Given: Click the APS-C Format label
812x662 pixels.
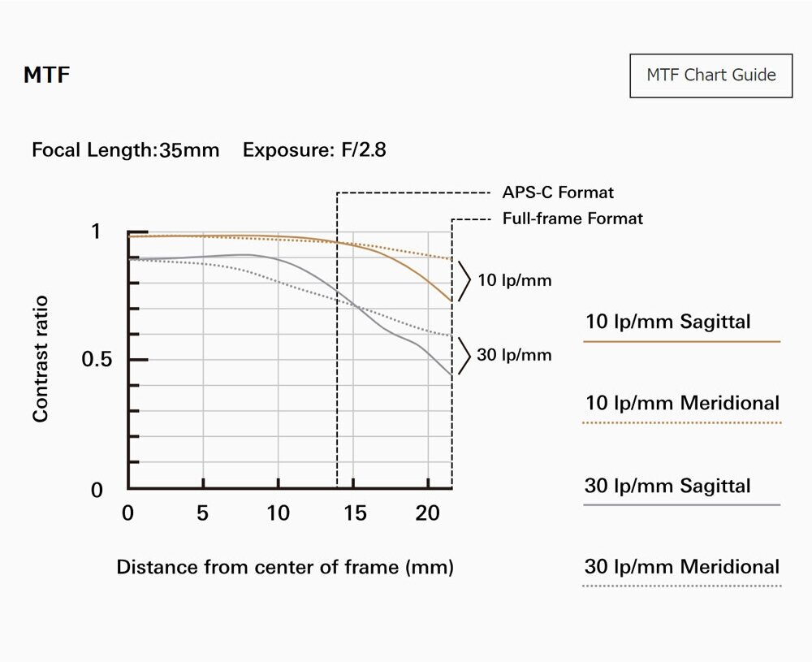Looking at the screenshot, I should coord(558,193).
